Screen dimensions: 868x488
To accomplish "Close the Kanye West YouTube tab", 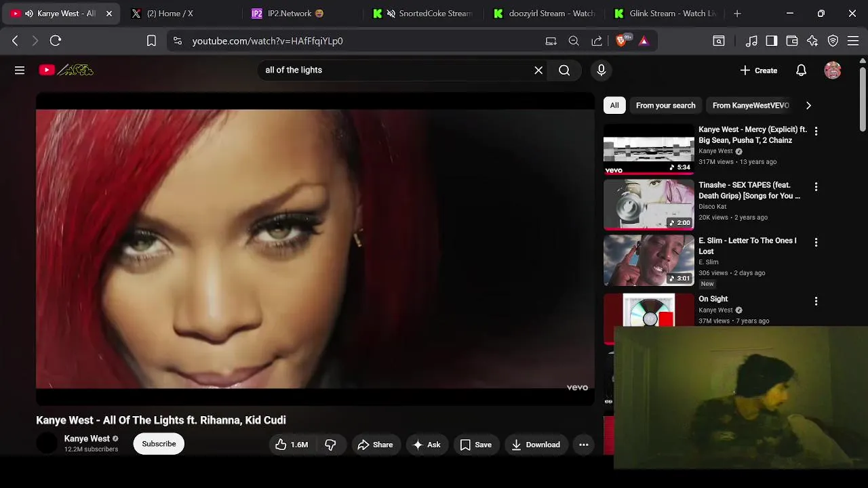I will [109, 14].
